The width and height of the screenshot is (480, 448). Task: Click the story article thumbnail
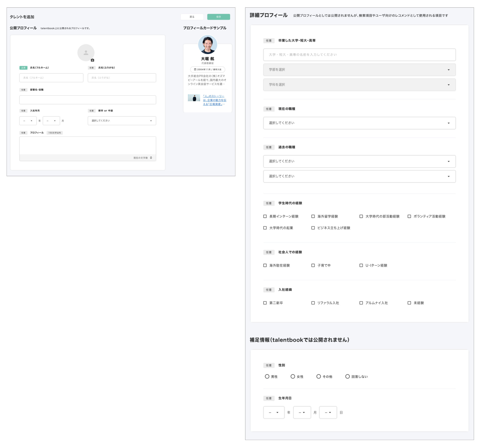(x=194, y=98)
